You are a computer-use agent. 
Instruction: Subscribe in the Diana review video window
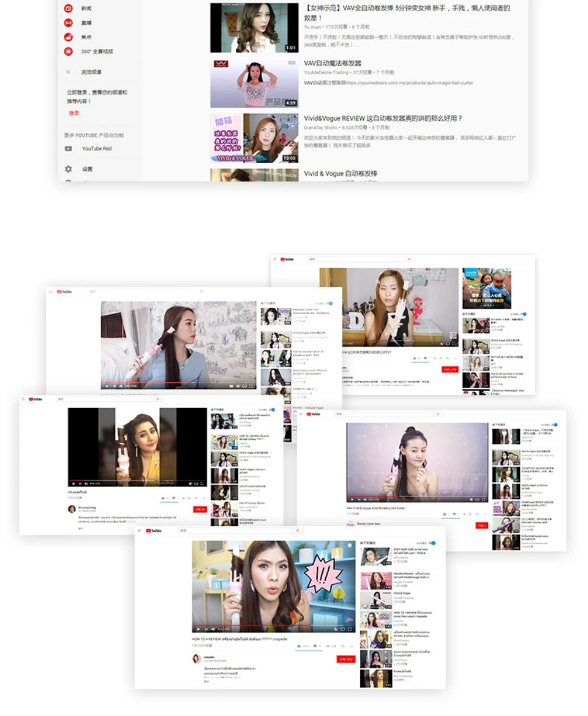450,369
